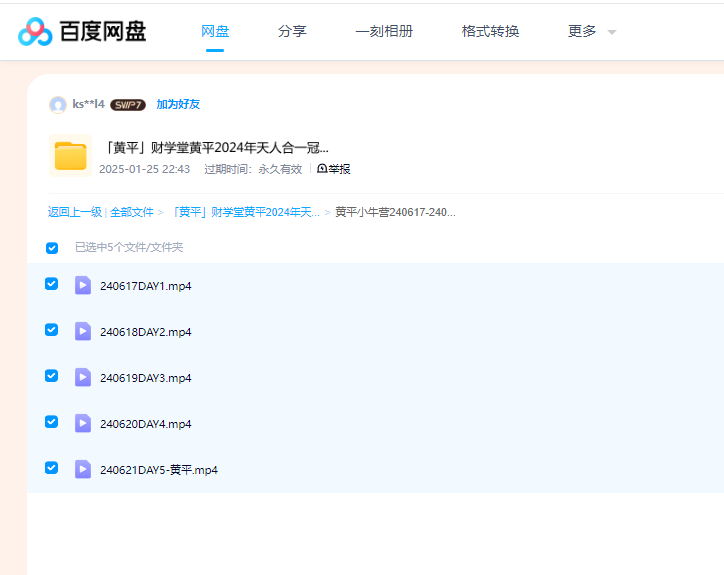The image size is (724, 575).
Task: Click the Baidu Netdisk cloud logo
Action: pos(35,32)
